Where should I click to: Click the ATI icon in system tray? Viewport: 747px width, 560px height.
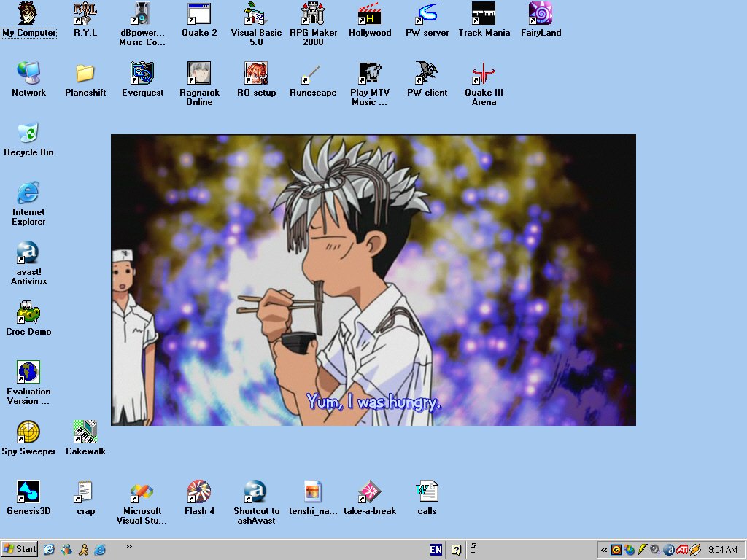682,550
